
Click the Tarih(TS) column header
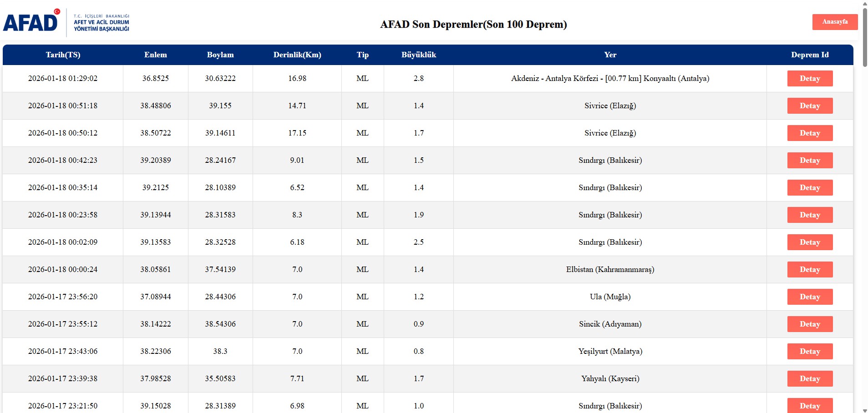point(63,55)
